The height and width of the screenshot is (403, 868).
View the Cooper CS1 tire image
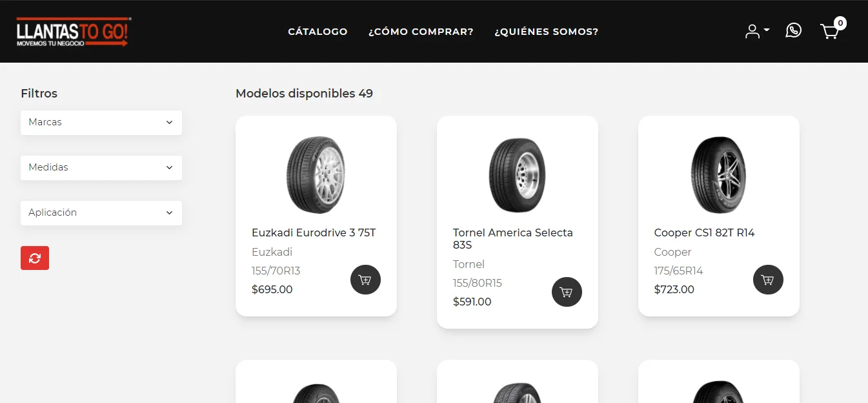pyautogui.click(x=718, y=174)
